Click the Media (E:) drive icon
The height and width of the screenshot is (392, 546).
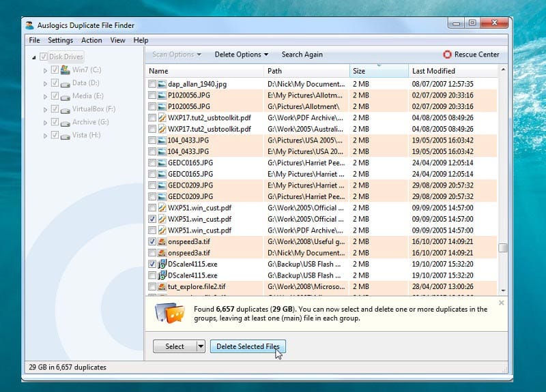click(66, 96)
